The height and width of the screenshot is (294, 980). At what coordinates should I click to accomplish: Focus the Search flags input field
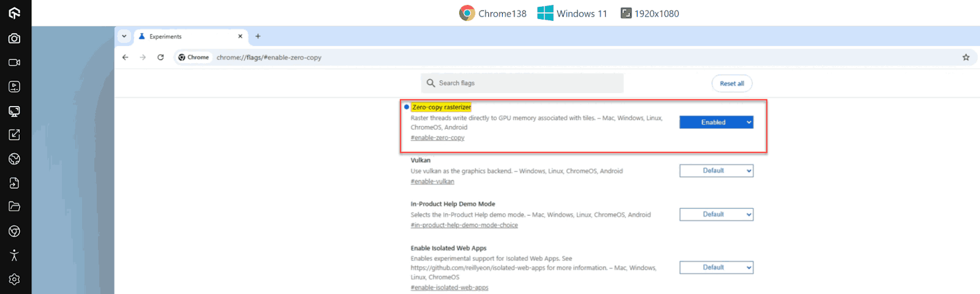527,83
